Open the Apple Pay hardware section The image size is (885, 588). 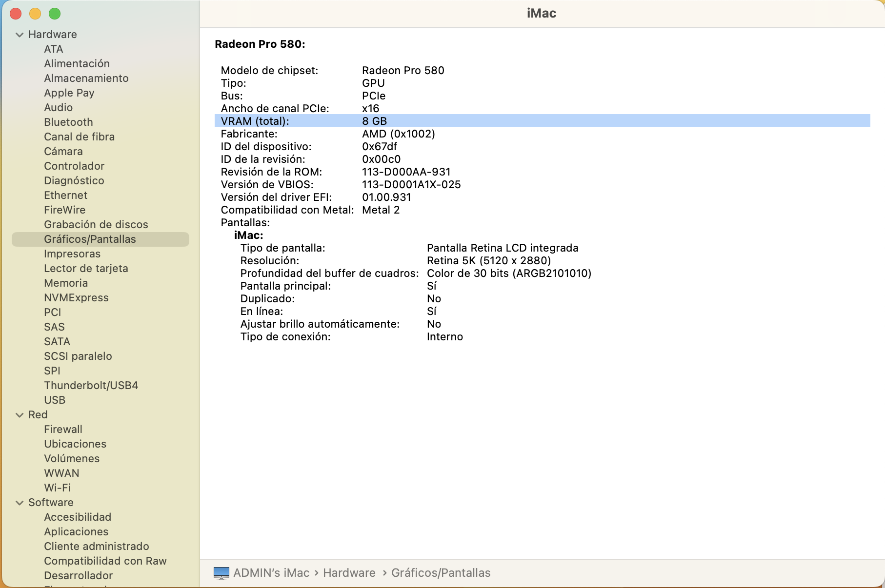(69, 93)
